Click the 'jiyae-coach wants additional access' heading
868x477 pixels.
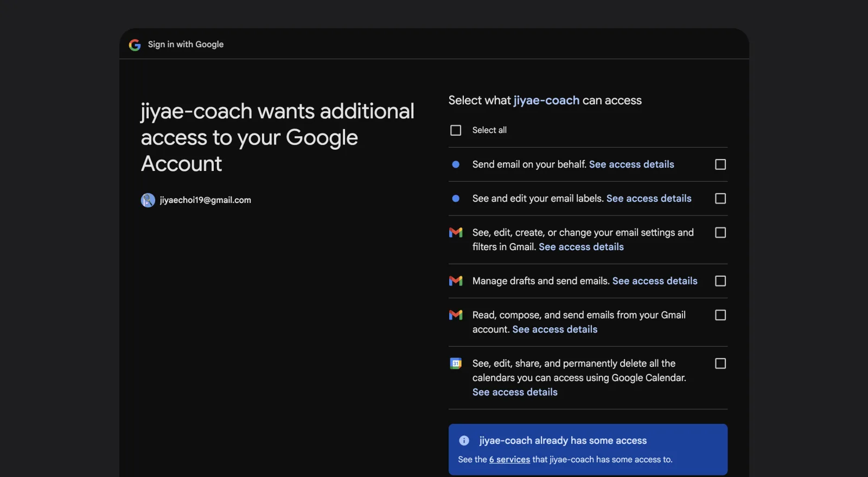click(277, 137)
